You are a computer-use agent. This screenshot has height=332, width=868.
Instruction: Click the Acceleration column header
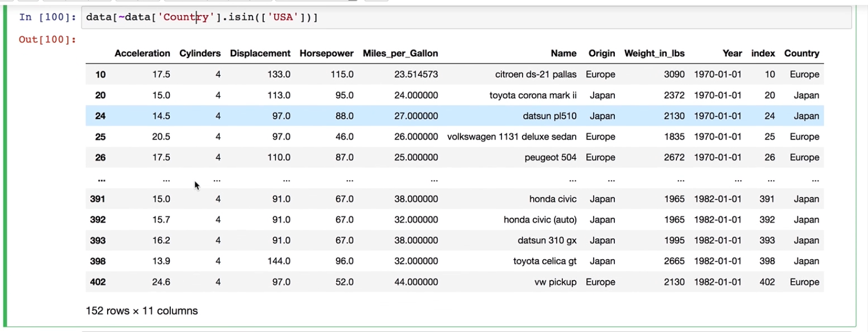pos(142,53)
